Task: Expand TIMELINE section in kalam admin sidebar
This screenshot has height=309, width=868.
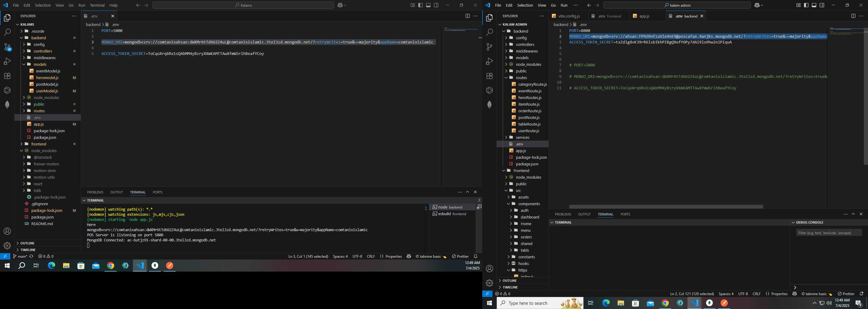Action: pyautogui.click(x=523, y=287)
